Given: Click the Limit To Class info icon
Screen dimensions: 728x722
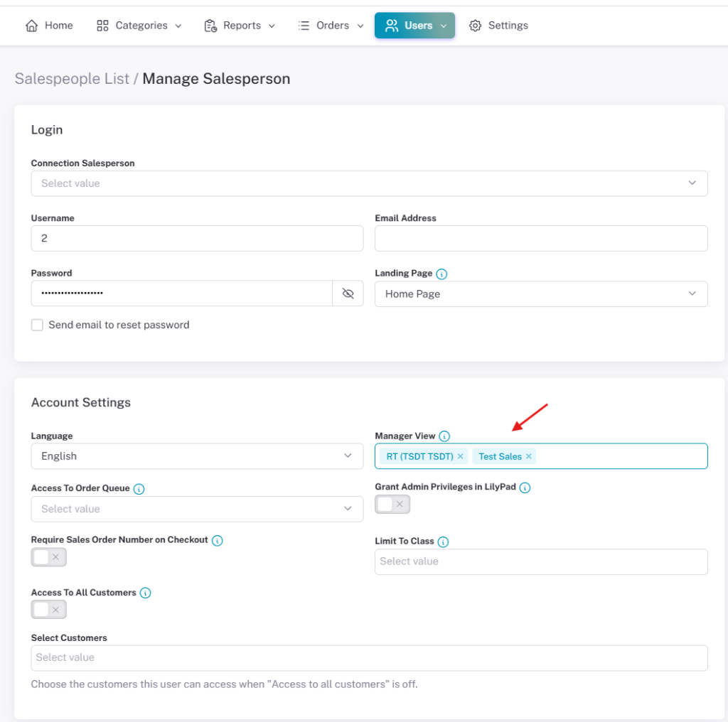Looking at the screenshot, I should 444,541.
